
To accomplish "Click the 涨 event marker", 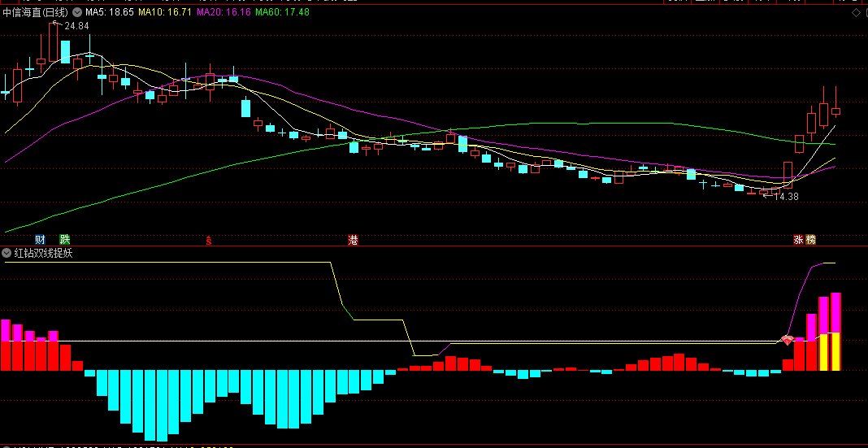I will 799,240.
